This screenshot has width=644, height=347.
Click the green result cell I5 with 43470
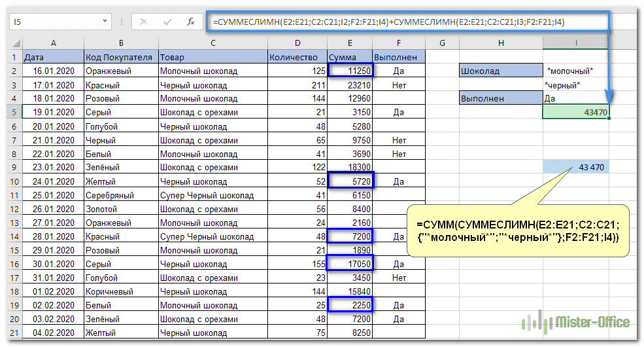pos(575,112)
